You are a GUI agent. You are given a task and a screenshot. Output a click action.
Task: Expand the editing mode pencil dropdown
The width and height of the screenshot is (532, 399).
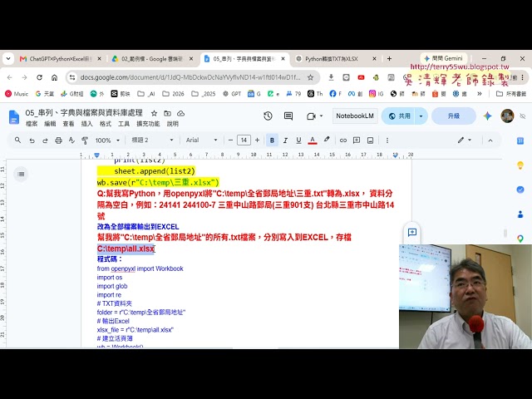pyautogui.click(x=465, y=140)
